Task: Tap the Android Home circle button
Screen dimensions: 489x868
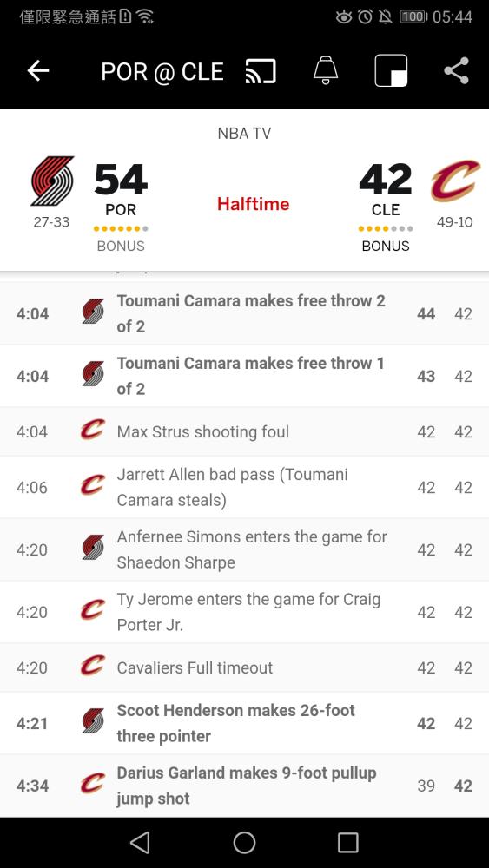Action: point(244,843)
